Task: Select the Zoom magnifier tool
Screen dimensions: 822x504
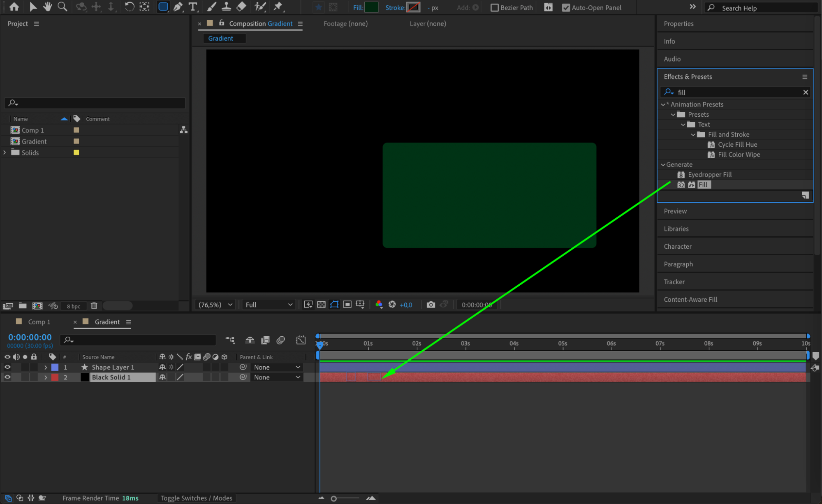Action: pyautogui.click(x=62, y=7)
